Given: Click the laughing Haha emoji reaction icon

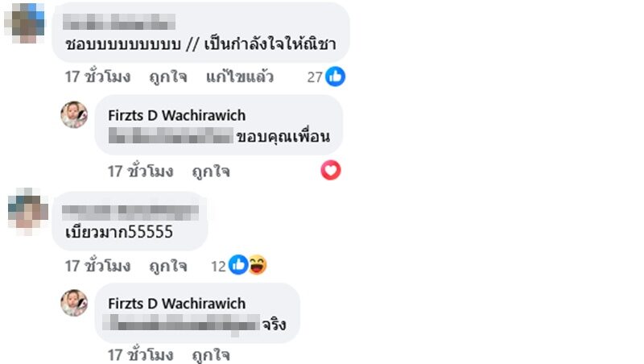Looking at the screenshot, I should click(x=258, y=265).
